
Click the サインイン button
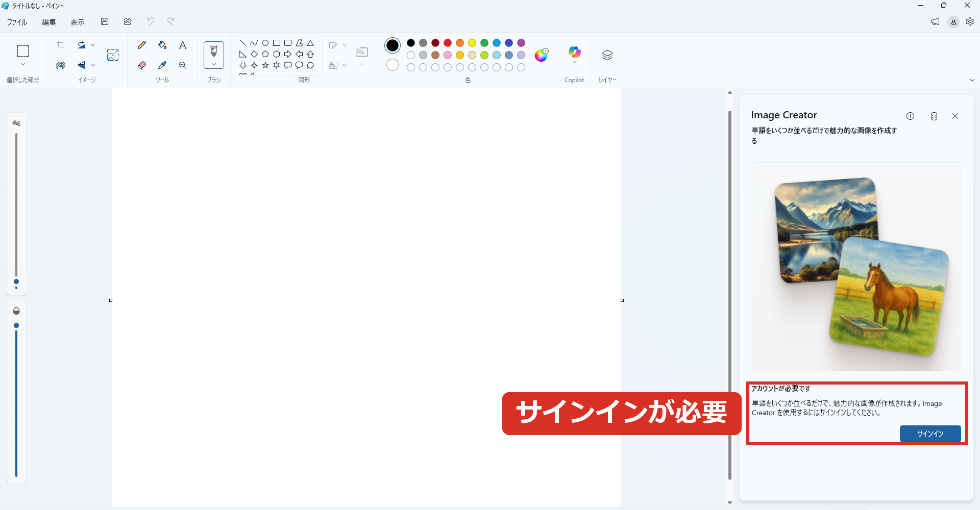(x=930, y=433)
